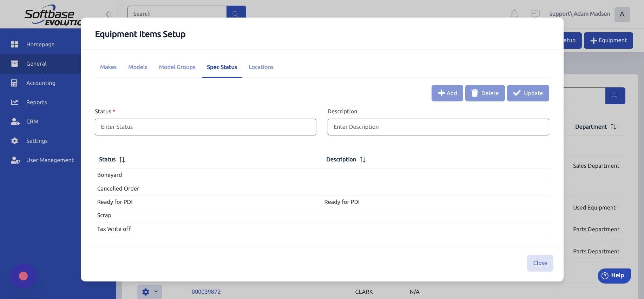Image resolution: width=644 pixels, height=299 pixels.
Task: Select the Cancelled Order status row
Action: coord(322,188)
